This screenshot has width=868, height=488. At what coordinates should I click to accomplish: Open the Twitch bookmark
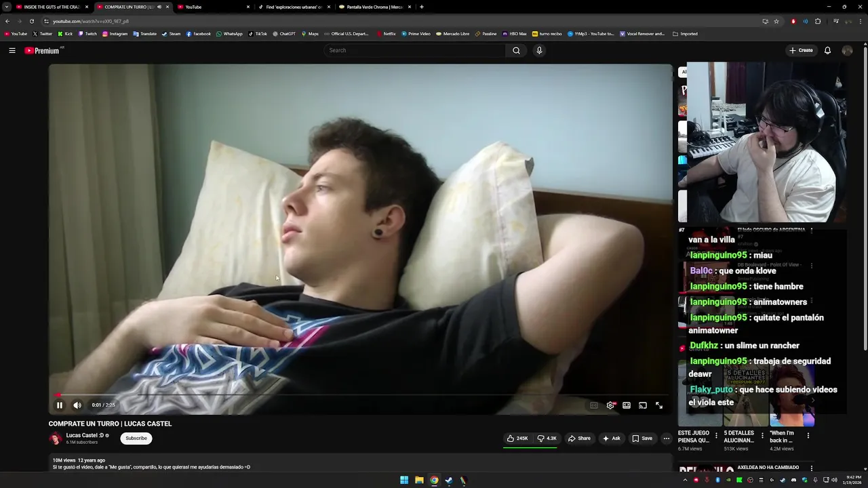(87, 34)
